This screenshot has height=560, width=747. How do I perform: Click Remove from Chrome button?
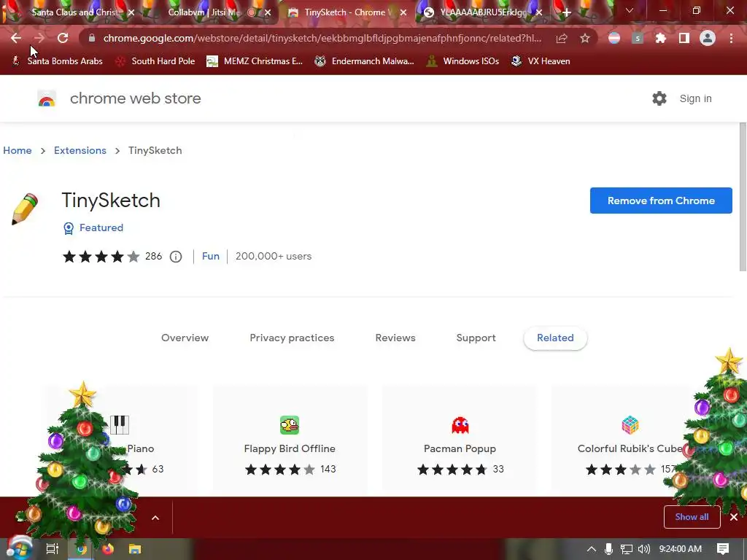pos(661,201)
